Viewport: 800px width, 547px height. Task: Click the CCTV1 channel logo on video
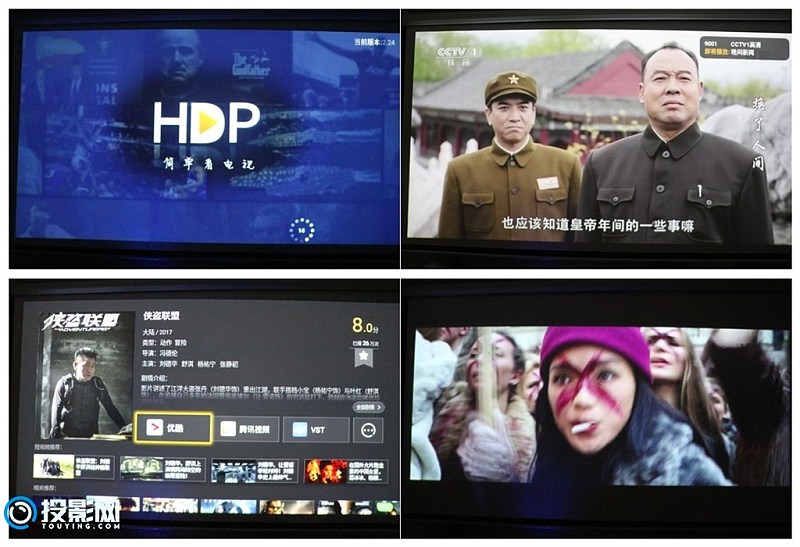pyautogui.click(x=459, y=55)
